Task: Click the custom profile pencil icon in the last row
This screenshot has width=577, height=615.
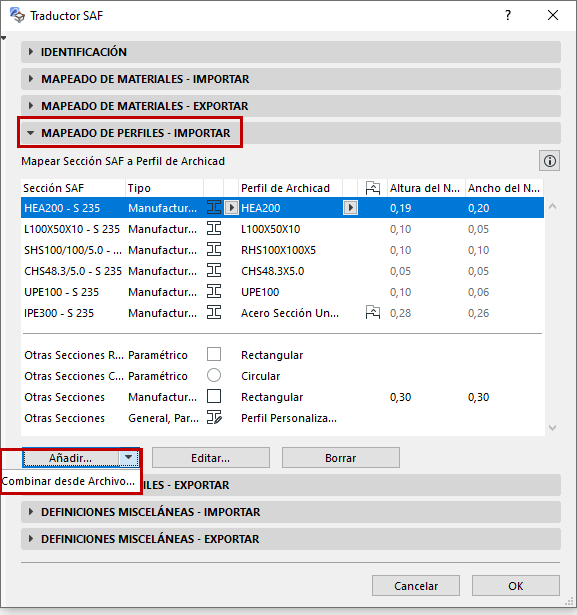Action: click(x=214, y=418)
